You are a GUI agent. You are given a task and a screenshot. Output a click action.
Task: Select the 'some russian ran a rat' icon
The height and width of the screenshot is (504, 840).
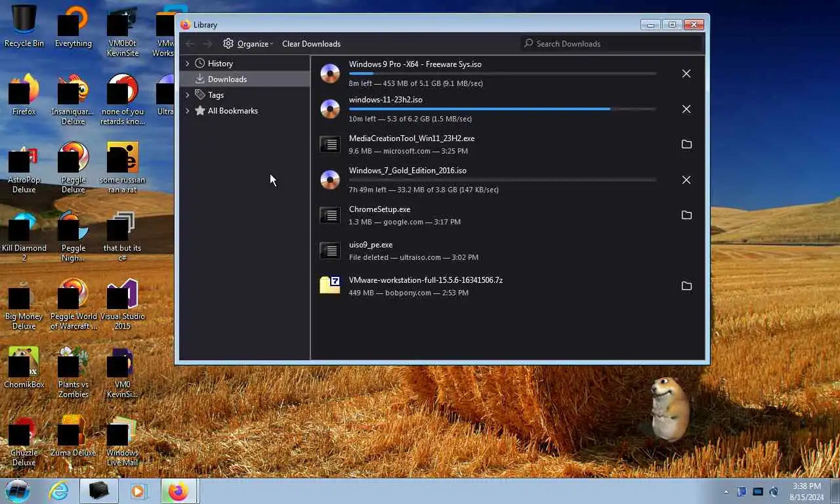tap(122, 167)
